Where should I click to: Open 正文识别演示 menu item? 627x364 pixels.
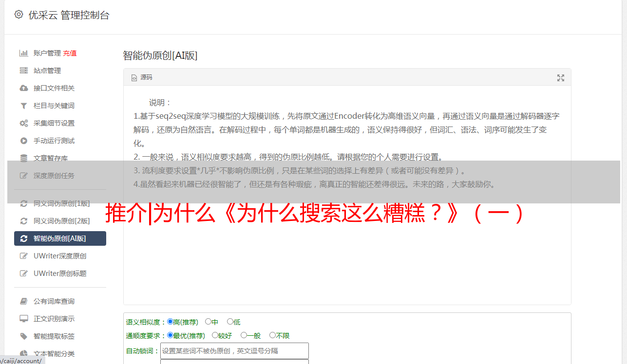pos(54,319)
